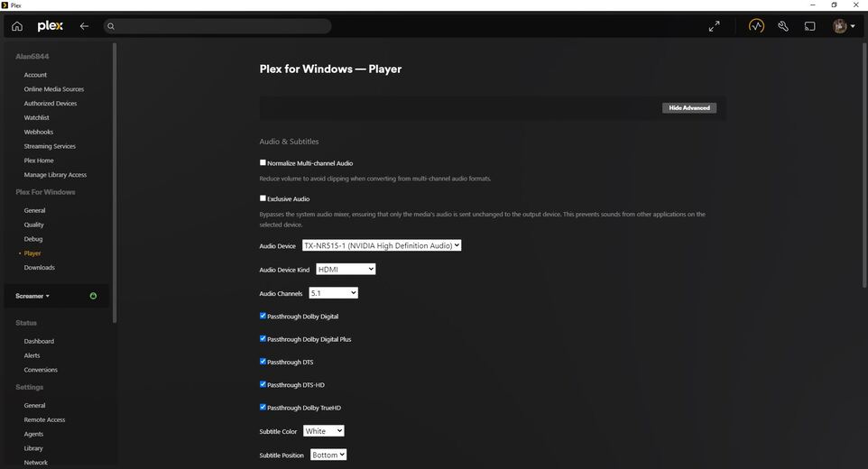
Task: Open Subtitle Position dropdown
Action: [x=328, y=455]
